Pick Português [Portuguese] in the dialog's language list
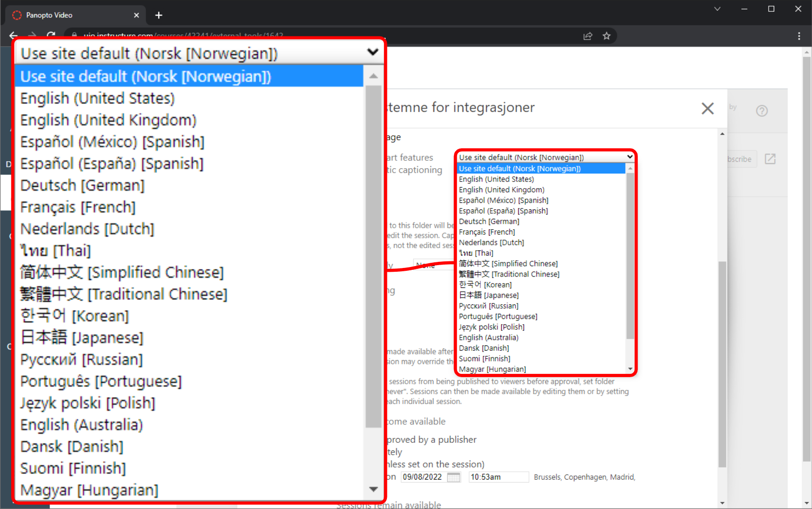This screenshot has width=812, height=509. 541,316
